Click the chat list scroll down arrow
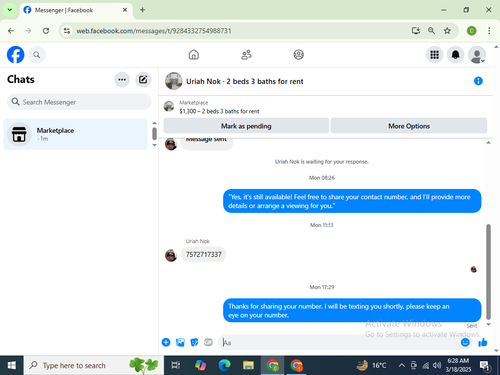The height and width of the screenshot is (375, 500). pos(154,145)
